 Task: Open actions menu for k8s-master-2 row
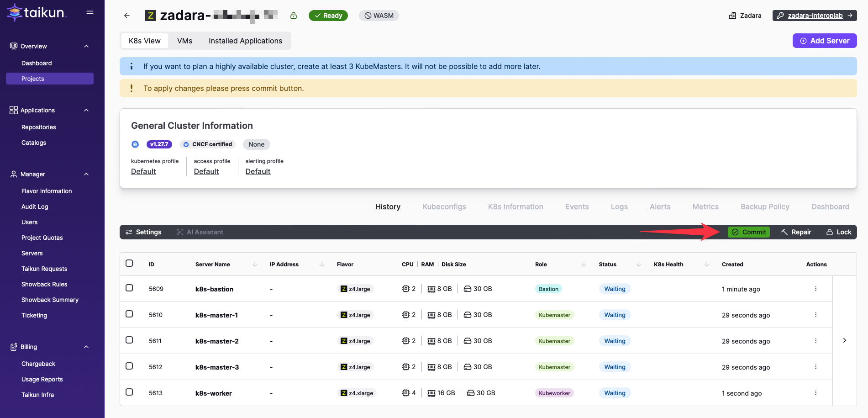click(815, 341)
